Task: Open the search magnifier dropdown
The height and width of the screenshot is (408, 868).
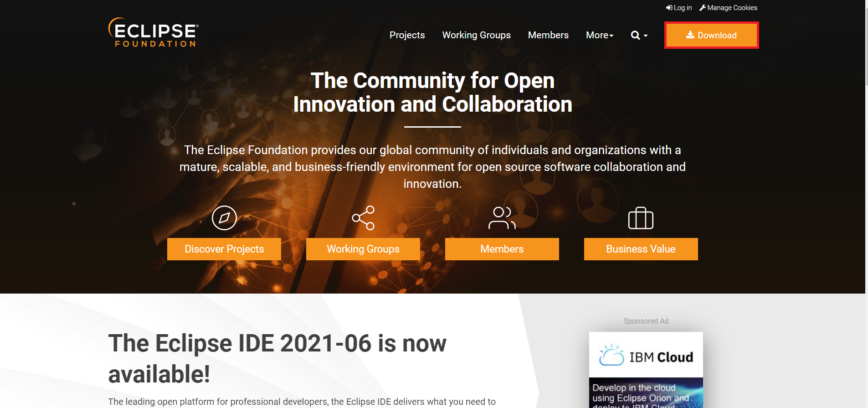Action: click(x=639, y=35)
